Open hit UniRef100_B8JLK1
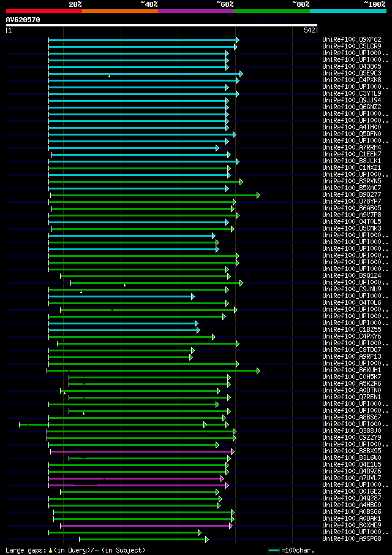The height and width of the screenshot is (555, 392). (x=352, y=161)
